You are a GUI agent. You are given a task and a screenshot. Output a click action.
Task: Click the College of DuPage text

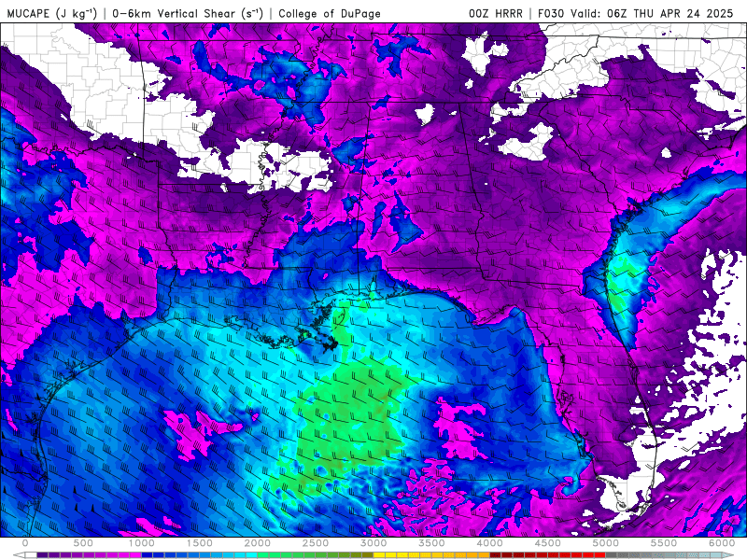click(330, 13)
